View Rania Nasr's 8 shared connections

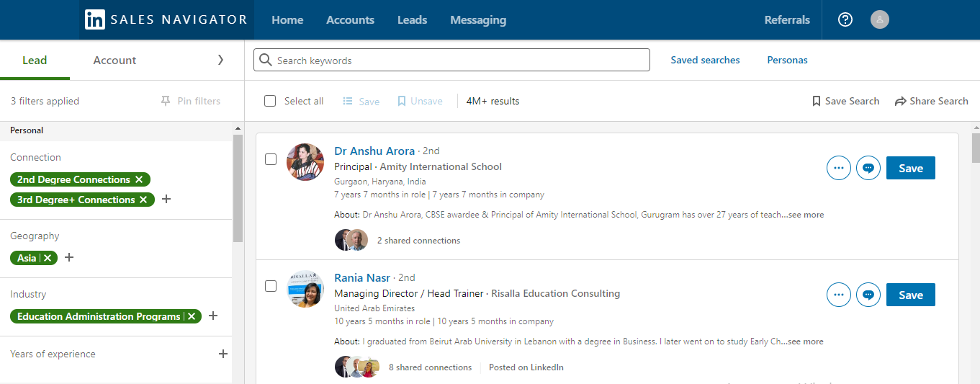click(430, 367)
